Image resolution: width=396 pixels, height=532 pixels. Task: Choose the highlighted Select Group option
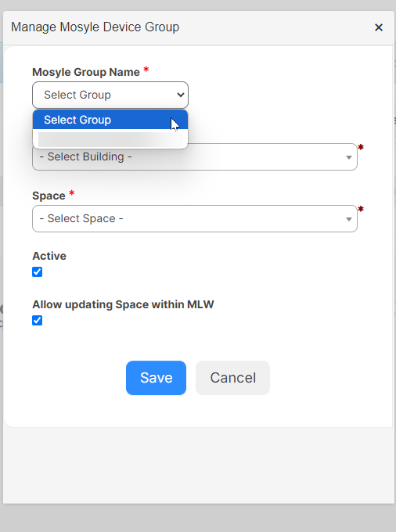110,120
